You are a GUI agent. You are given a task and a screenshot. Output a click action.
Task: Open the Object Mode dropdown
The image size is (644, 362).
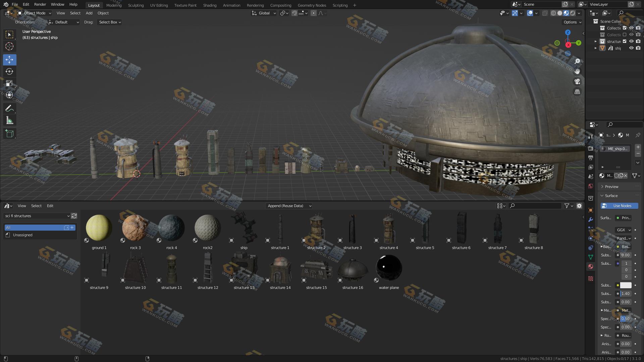point(35,13)
